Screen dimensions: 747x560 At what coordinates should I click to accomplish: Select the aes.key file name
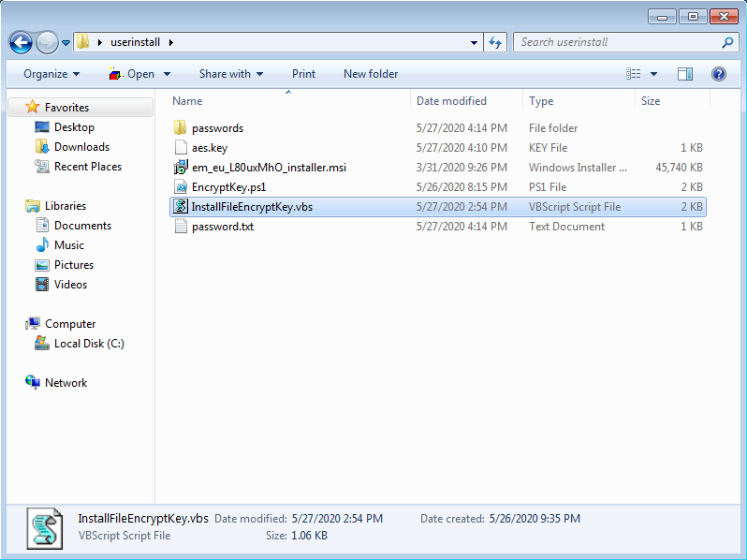[210, 148]
